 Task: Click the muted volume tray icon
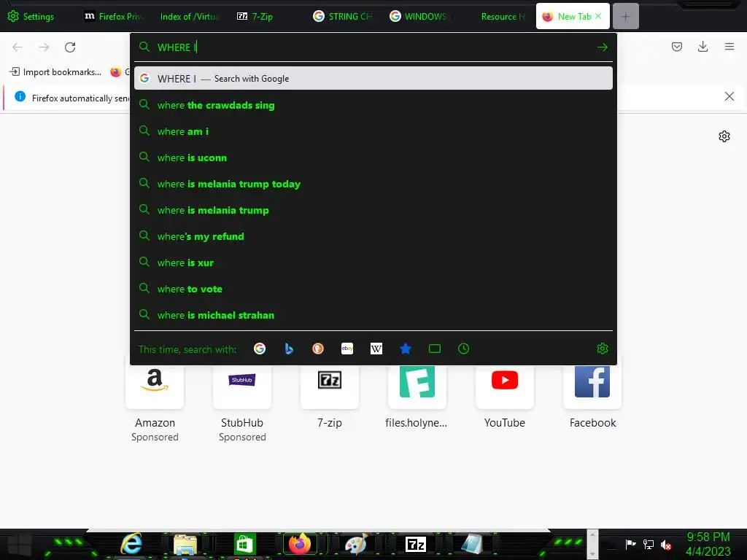666,545
